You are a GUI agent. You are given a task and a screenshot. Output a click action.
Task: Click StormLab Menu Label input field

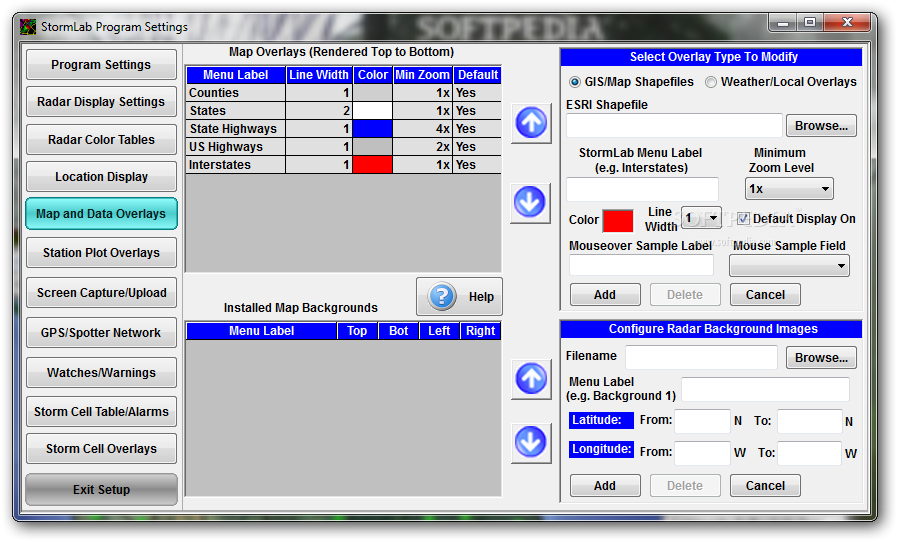pos(642,189)
